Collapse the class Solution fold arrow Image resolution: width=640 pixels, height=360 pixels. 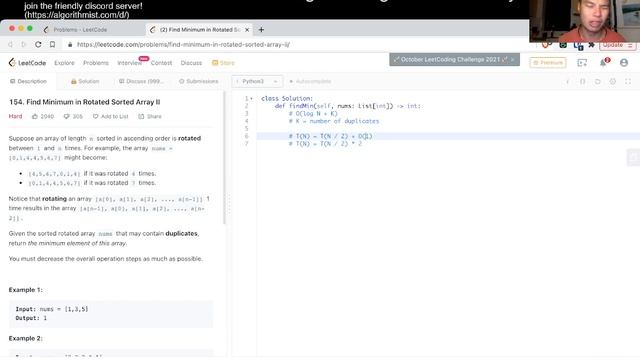pos(251,98)
